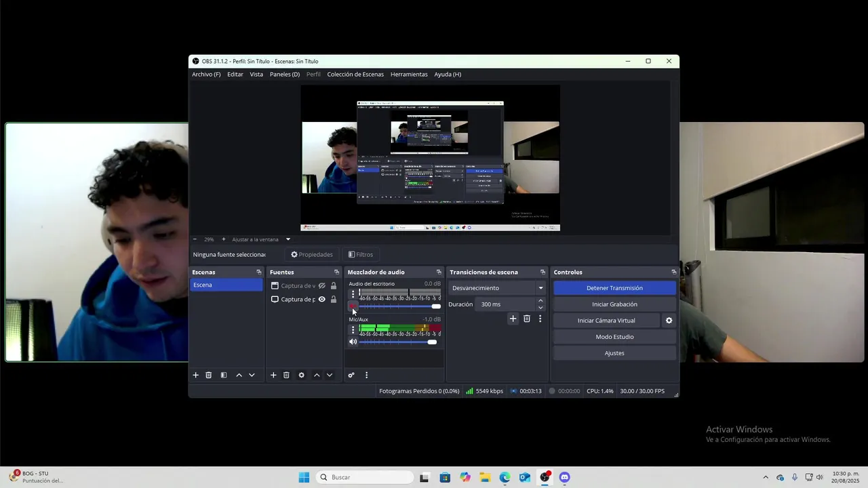Enable Modo Estudio button
The width and height of the screenshot is (868, 488).
[x=614, y=337]
